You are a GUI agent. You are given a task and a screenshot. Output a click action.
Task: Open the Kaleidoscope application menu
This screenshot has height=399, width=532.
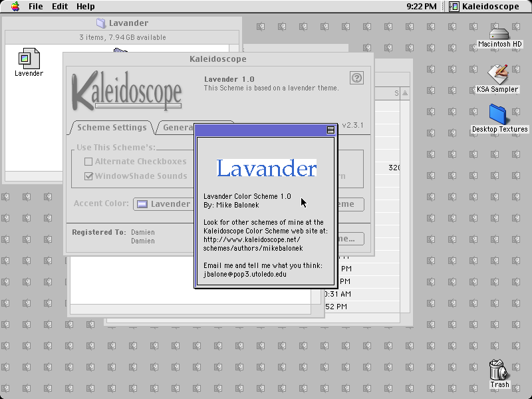pos(484,7)
